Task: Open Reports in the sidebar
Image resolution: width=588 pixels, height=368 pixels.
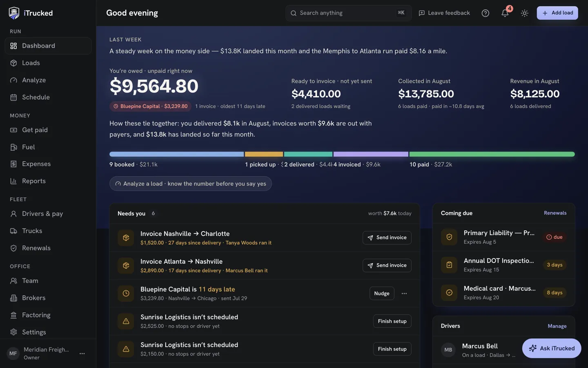Action: 48,181
